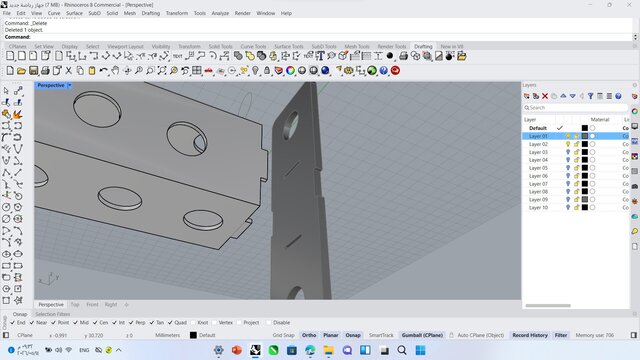Select the Text 'T' drafting tool

320,56
